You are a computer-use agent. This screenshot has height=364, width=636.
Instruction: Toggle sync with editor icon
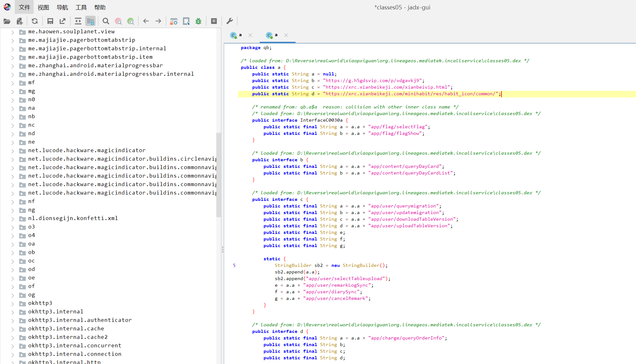tap(78, 21)
